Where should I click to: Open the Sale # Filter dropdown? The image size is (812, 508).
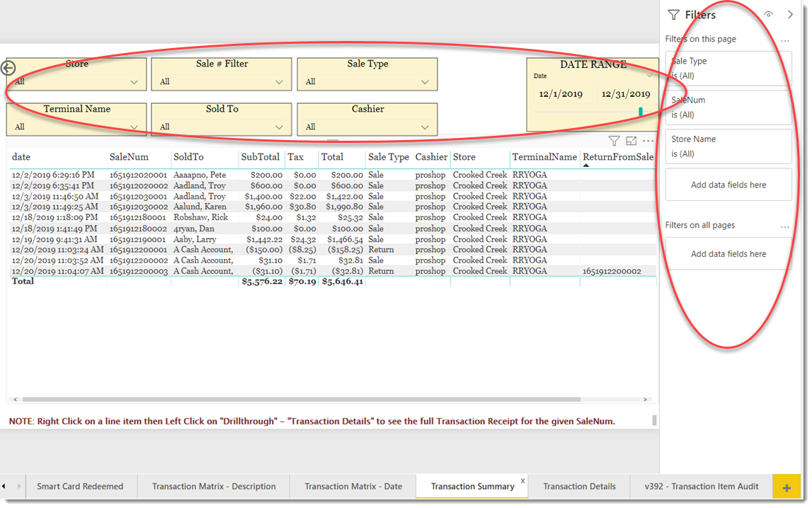click(280, 82)
